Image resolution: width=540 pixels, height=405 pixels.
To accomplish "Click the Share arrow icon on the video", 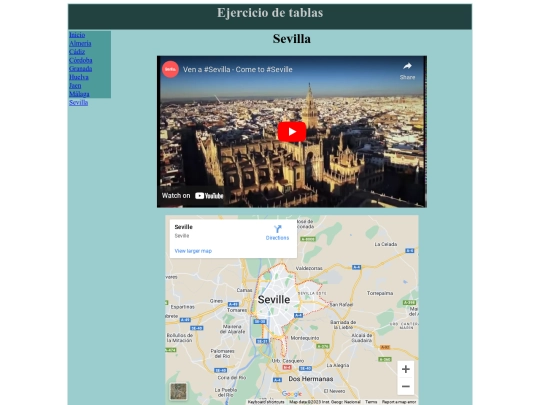I will 407,66.
